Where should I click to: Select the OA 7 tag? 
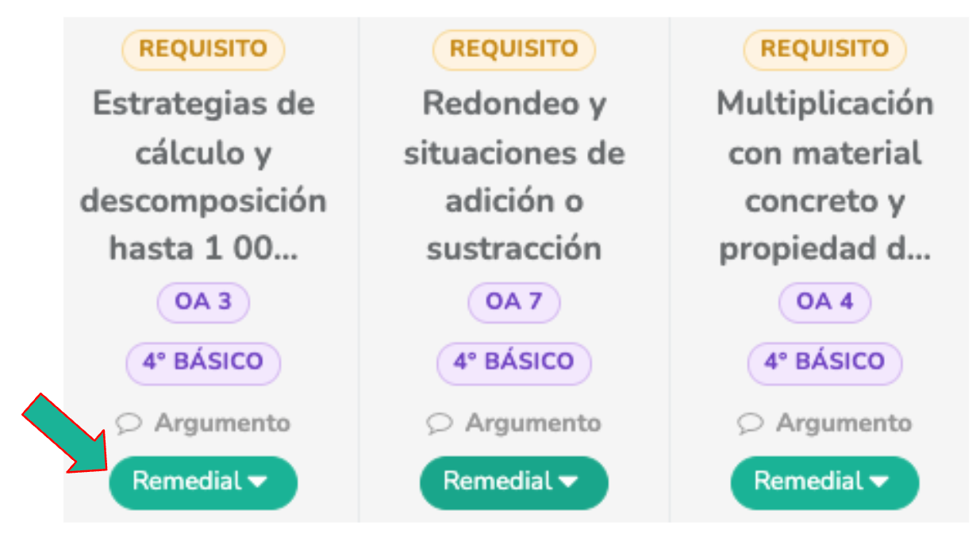point(513,303)
